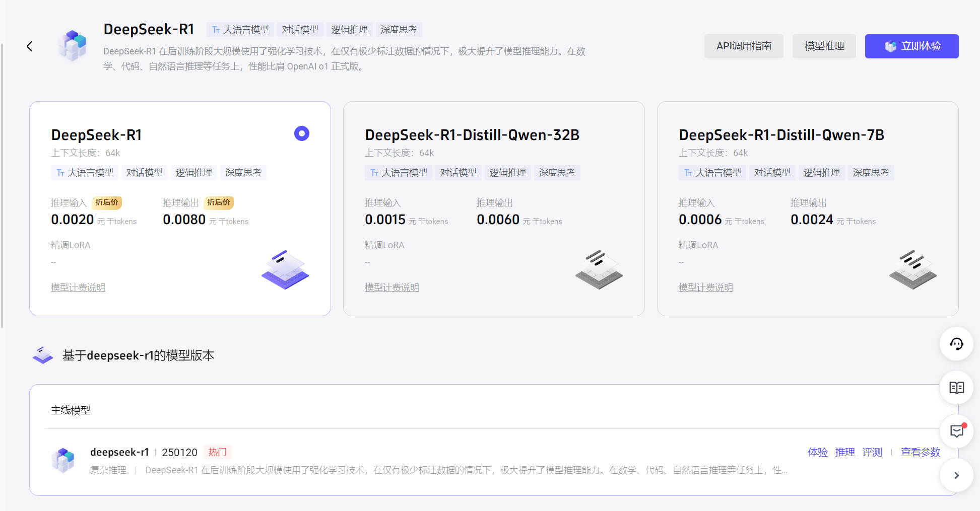Viewport: 980px width, 511px height.
Task: Click the 0.0015 input price value
Action: coord(385,220)
